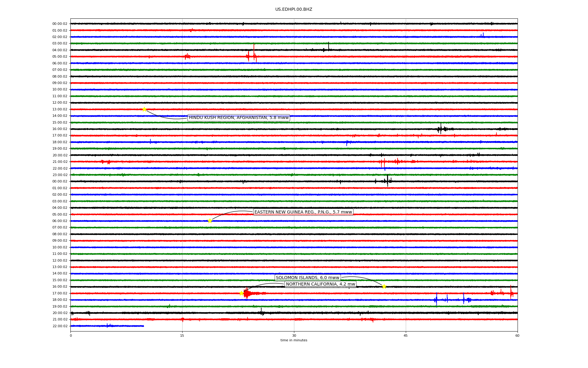Click the Northern California star marker

tap(241, 293)
